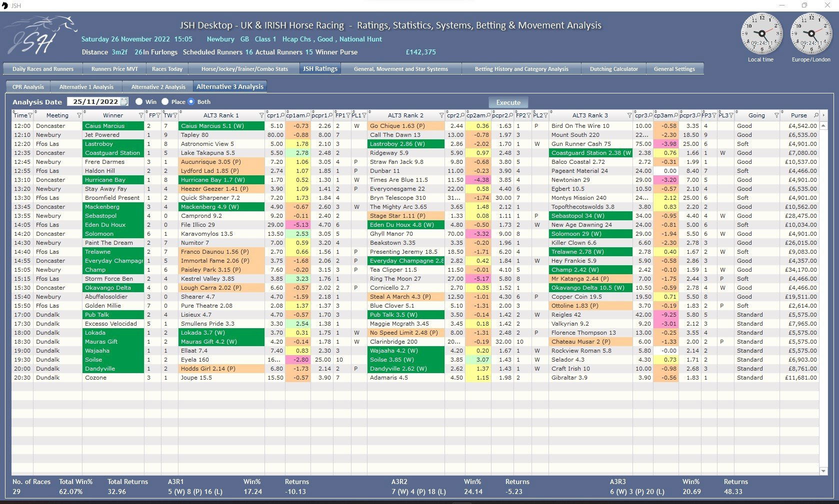
Task: Click the FP1 column filter funnel
Action: (347, 115)
